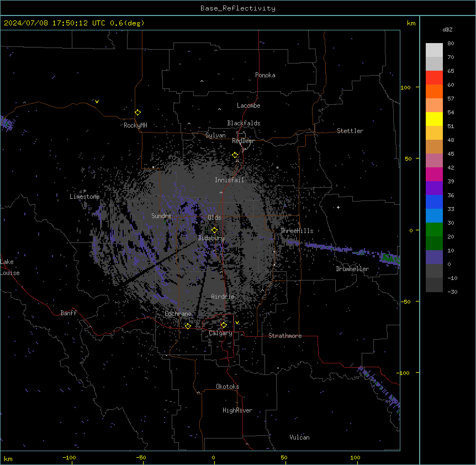Select the slate purple 0-10 dBZ swatch
This screenshot has height=465, width=476.
tap(434, 257)
